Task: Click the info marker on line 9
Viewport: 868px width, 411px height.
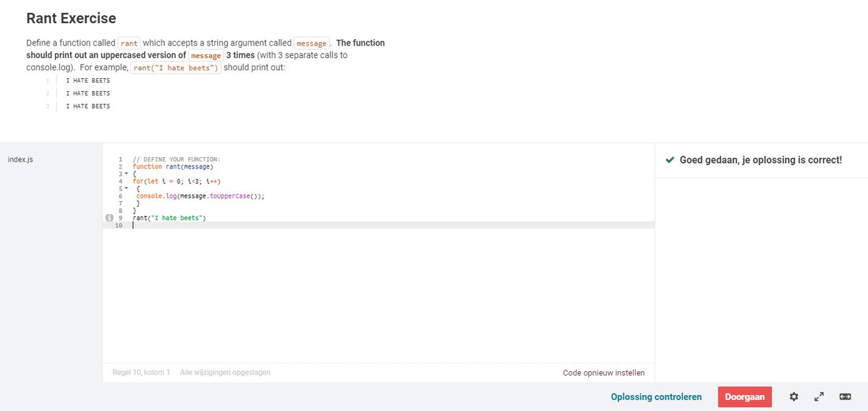Action: click(109, 217)
